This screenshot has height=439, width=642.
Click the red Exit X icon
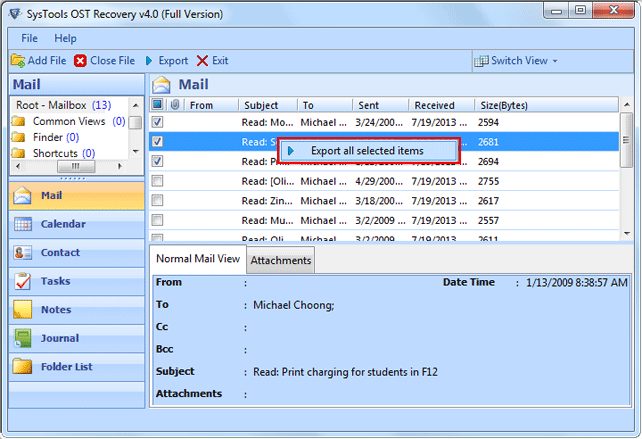(x=202, y=61)
